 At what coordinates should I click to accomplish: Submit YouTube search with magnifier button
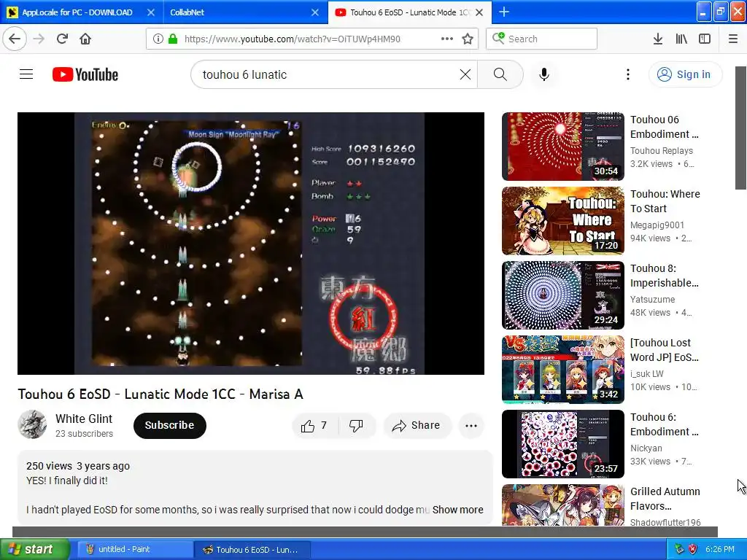(500, 74)
